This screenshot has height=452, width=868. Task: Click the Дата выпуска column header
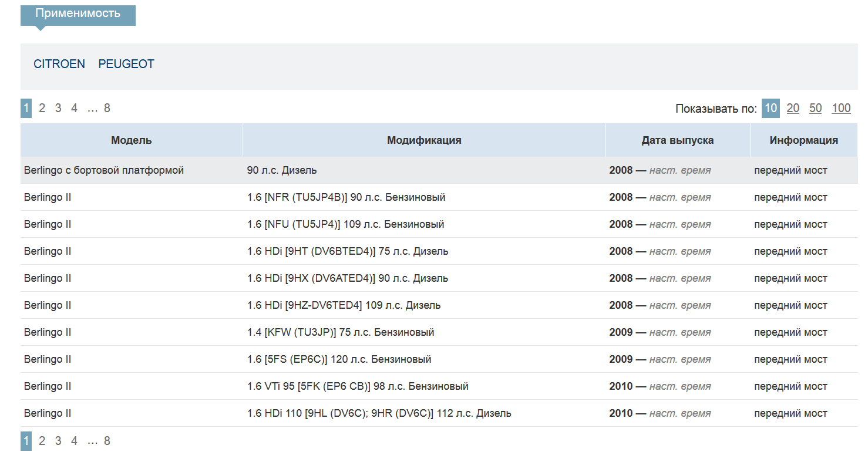[x=678, y=140]
